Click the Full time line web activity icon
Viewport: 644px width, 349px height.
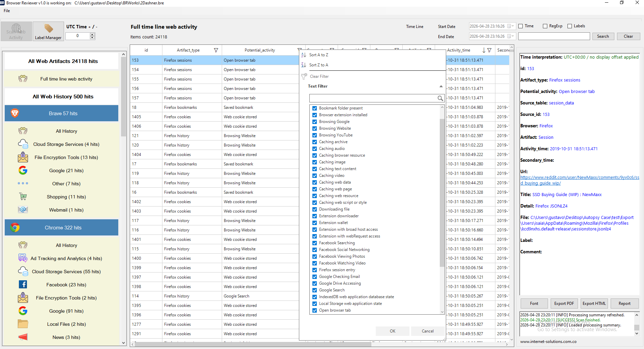click(x=23, y=79)
